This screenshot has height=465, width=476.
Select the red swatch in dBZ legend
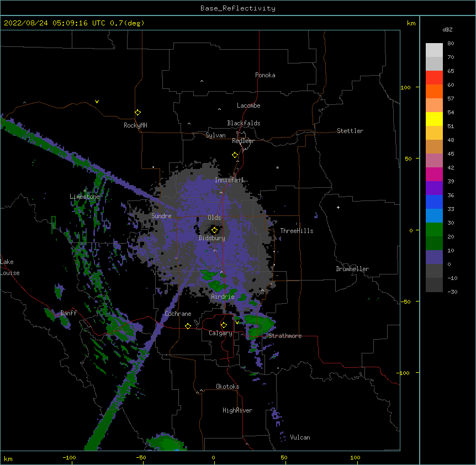pos(434,77)
